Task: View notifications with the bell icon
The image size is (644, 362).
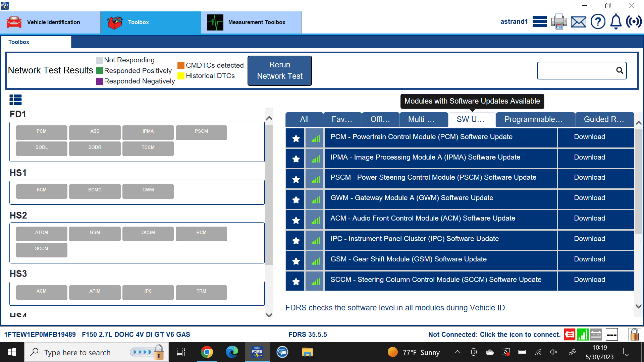Action: 615,21
